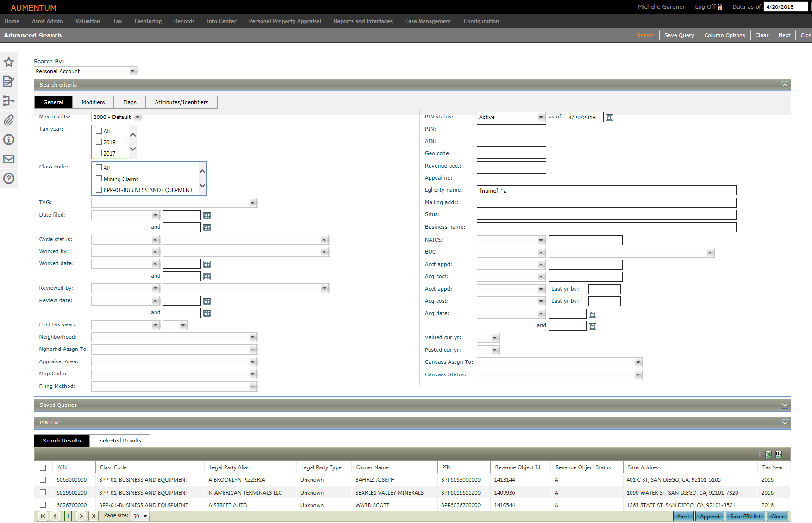Viewport: 812px width, 523px height.
Task: Check the 2018 tax year checkbox
Action: click(99, 142)
